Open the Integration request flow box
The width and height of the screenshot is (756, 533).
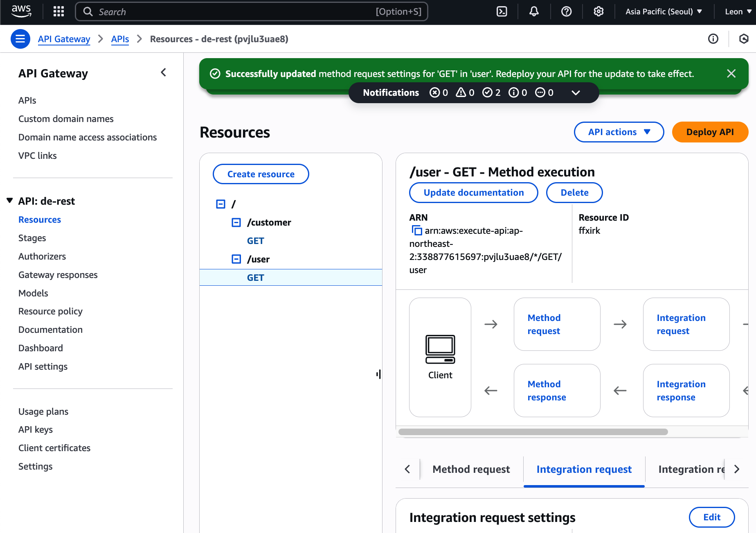click(x=686, y=324)
